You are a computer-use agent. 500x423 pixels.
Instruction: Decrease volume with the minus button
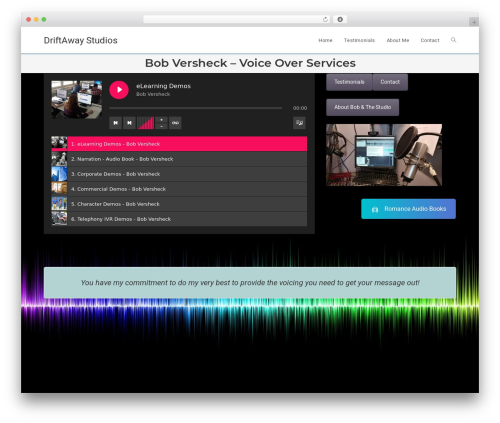pos(161,126)
